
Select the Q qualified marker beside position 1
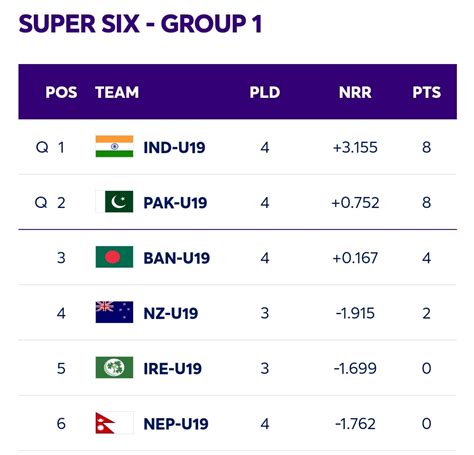[x=42, y=147]
